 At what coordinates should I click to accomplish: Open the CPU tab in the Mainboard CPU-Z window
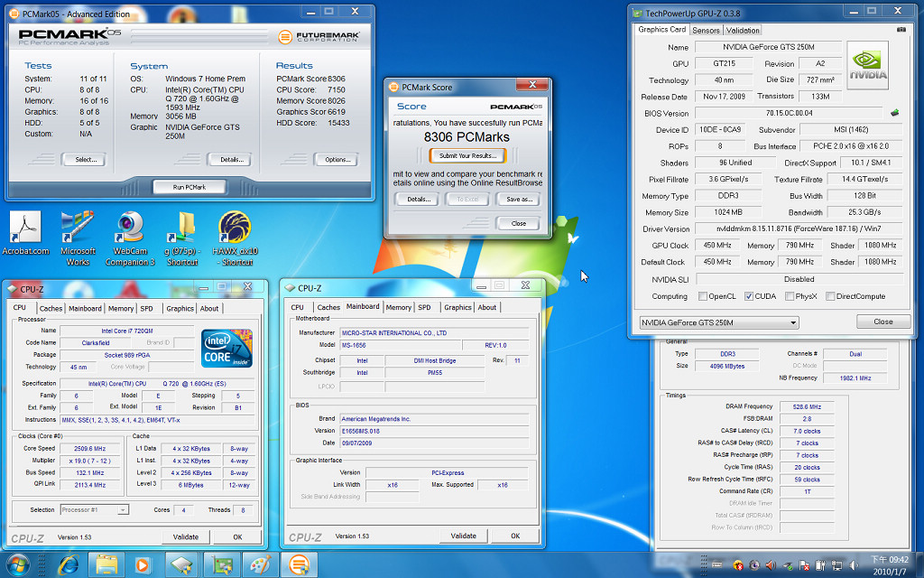pyautogui.click(x=298, y=307)
